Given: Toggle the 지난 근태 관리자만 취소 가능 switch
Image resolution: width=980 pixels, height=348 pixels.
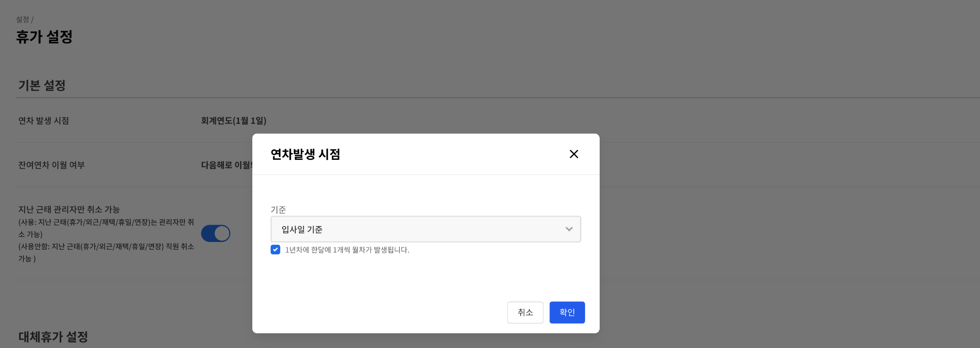Looking at the screenshot, I should (x=216, y=233).
